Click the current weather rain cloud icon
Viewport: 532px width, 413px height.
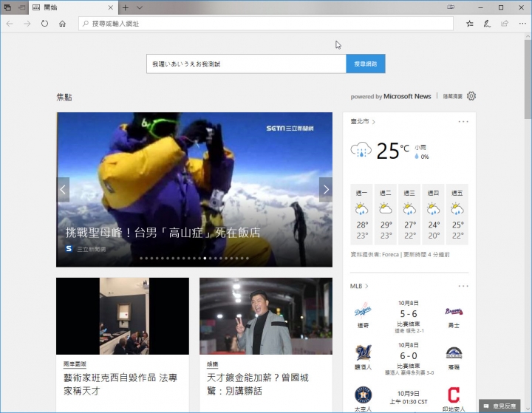(361, 150)
